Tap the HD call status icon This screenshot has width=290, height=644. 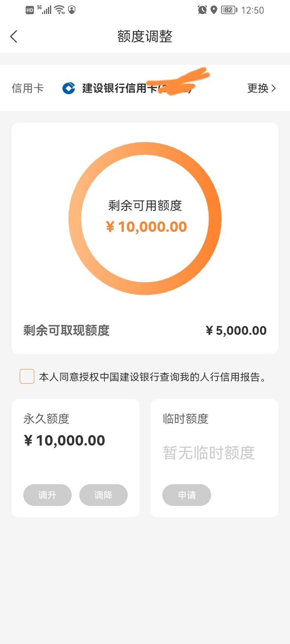30,10
